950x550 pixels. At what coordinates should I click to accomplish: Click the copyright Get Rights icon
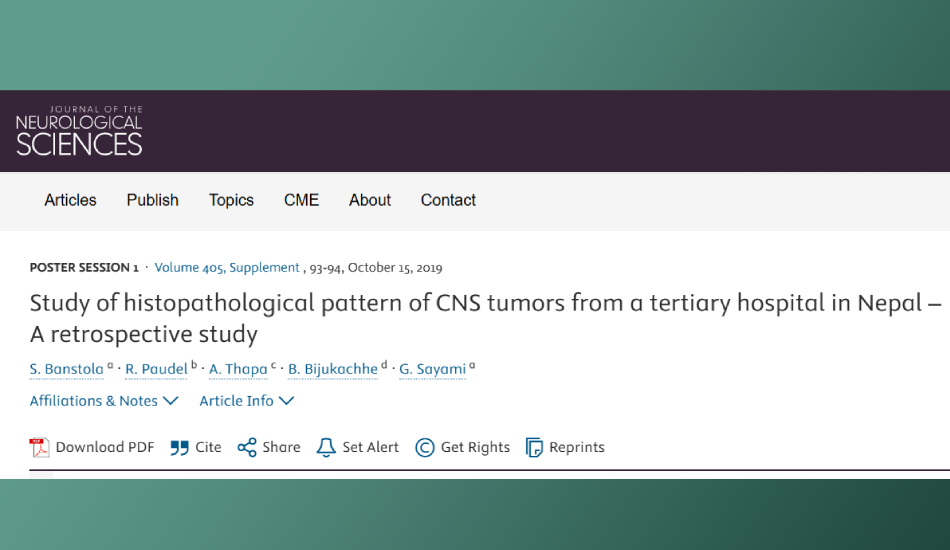tap(425, 448)
